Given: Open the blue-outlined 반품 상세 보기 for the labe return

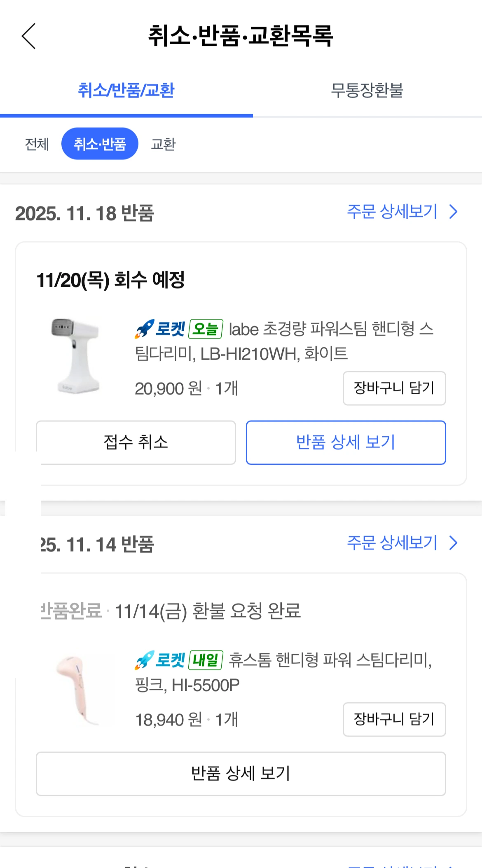Looking at the screenshot, I should point(346,442).
